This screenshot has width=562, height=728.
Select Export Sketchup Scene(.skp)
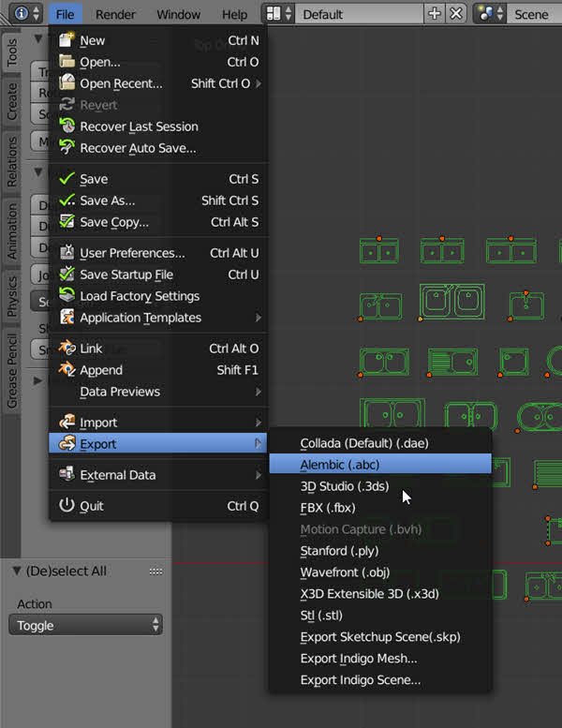tap(380, 636)
